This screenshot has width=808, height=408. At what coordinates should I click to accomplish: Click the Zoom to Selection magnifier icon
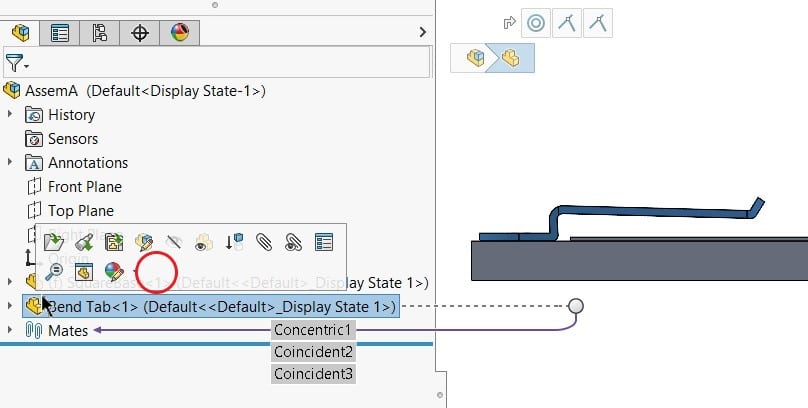pyautogui.click(x=55, y=270)
